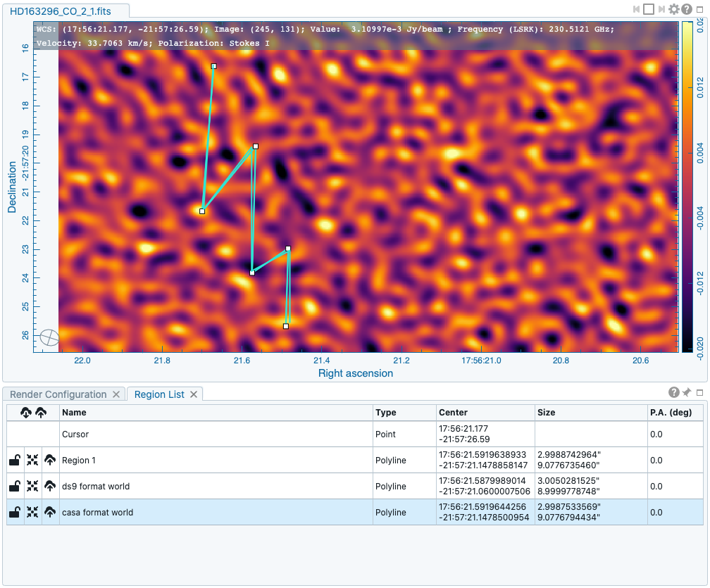Screen dimensions: 710x588
Task: Center view on ds9 format world region
Action: coord(32,486)
